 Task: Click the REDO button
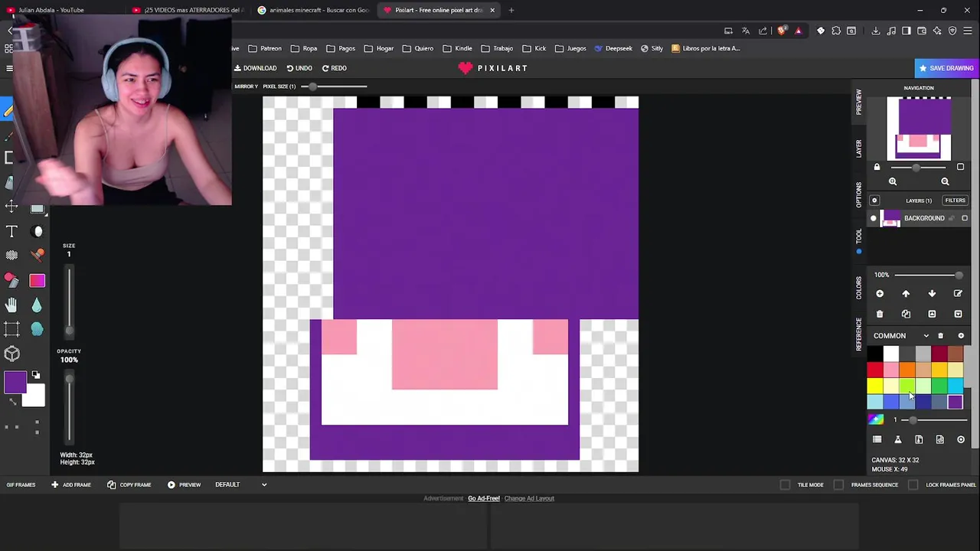[335, 68]
